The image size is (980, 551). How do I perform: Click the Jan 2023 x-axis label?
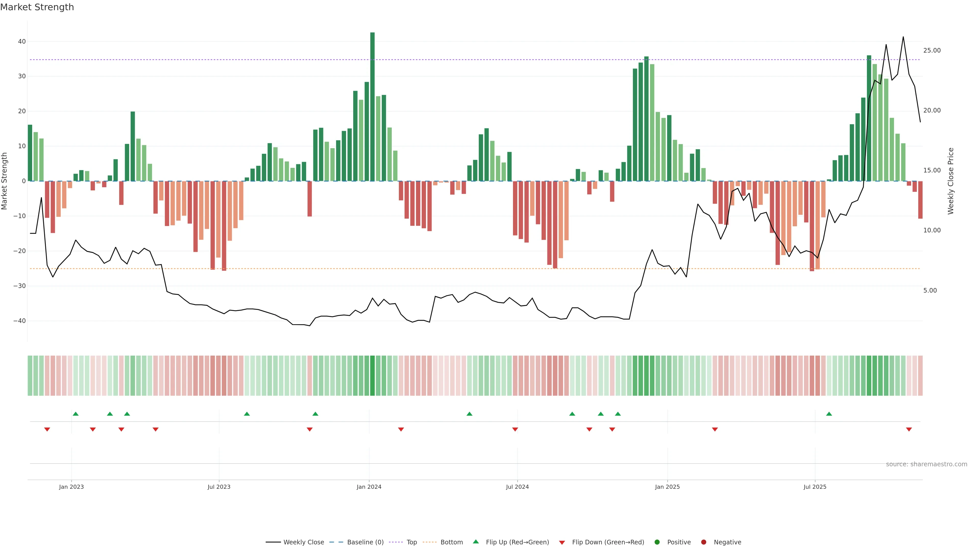click(71, 487)
